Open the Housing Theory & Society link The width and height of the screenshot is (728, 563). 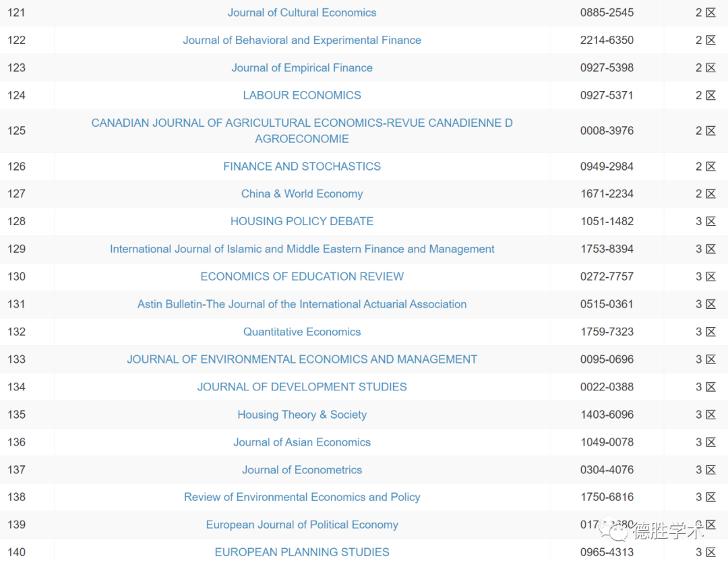pyautogui.click(x=302, y=415)
